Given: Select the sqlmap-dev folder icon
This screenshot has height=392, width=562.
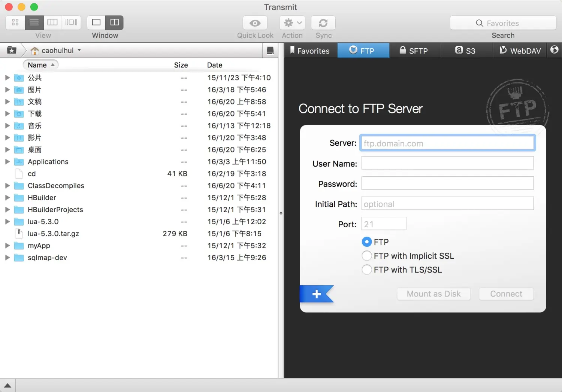Looking at the screenshot, I should 19,258.
